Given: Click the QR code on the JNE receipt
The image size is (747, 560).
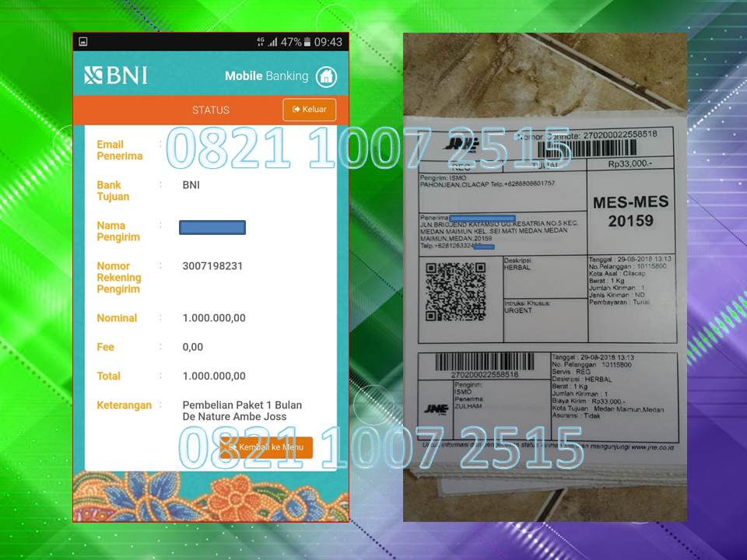Looking at the screenshot, I should click(x=455, y=292).
